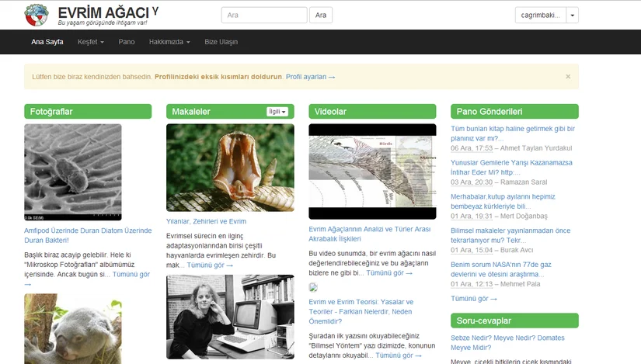This screenshot has height=364, width=641.
Task: Go to the Ana Sayfa tab
Action: coord(47,42)
